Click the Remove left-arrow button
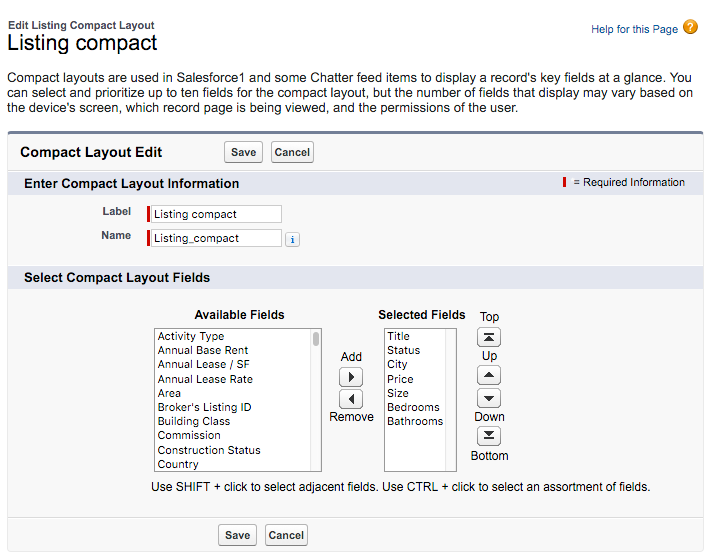713x560 pixels. tap(351, 399)
